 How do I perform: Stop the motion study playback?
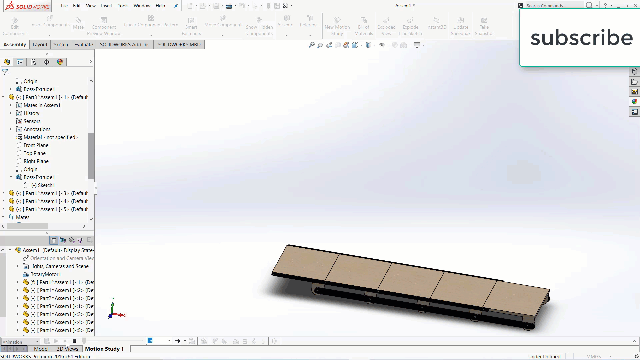(x=74, y=341)
